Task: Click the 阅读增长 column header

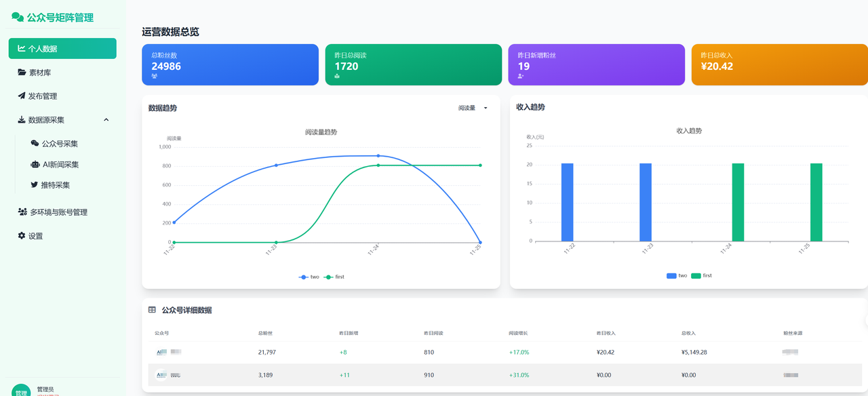Action: coord(518,333)
